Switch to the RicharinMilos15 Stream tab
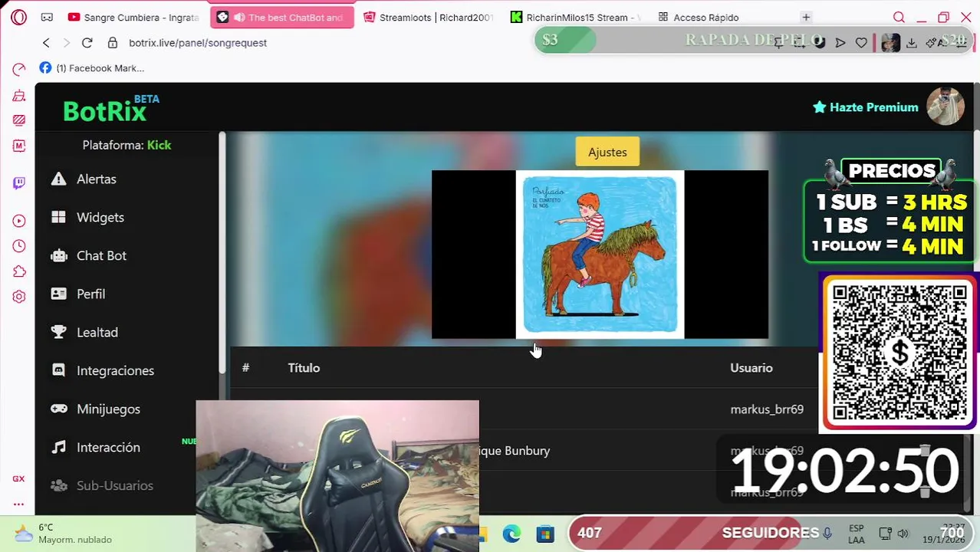Screen dimensions: 980x552 tap(575, 17)
